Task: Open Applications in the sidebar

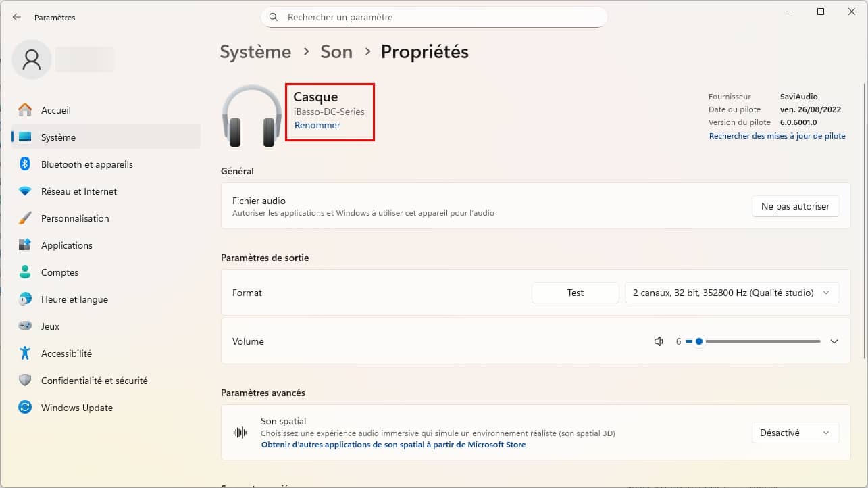Action: 66,245
